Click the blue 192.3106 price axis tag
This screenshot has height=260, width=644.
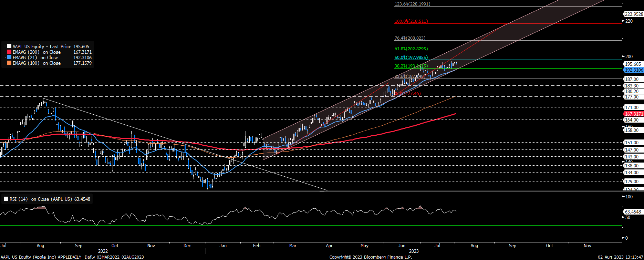pyautogui.click(x=634, y=70)
